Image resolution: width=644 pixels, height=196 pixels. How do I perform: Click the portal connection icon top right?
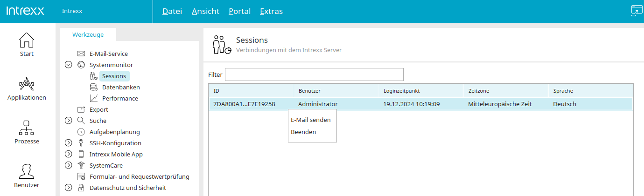click(x=637, y=11)
